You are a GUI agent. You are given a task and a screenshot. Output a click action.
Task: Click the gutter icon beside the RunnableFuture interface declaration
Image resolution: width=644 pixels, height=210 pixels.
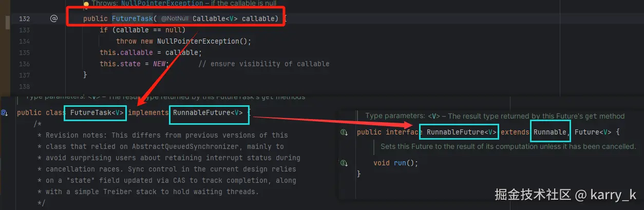click(345, 132)
